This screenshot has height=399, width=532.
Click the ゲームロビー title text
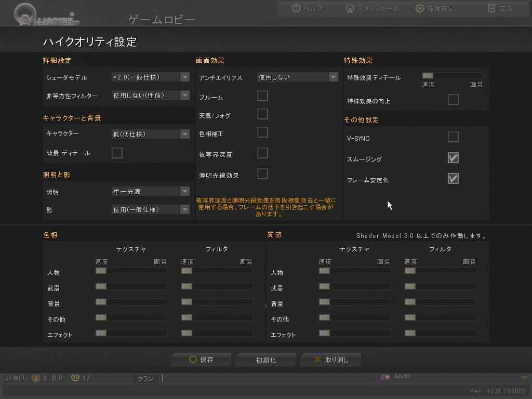[162, 20]
